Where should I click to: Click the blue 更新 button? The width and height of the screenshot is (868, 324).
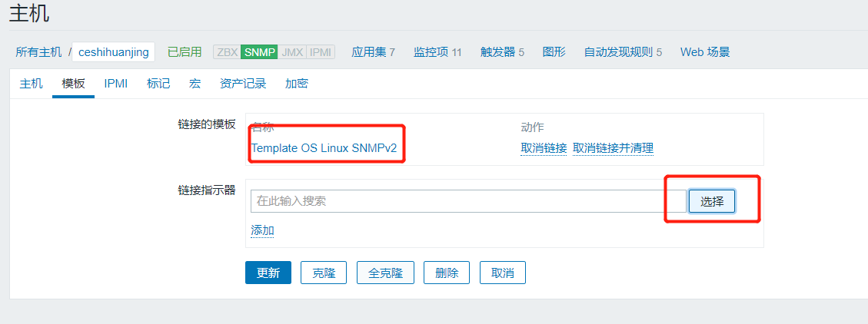tap(268, 273)
